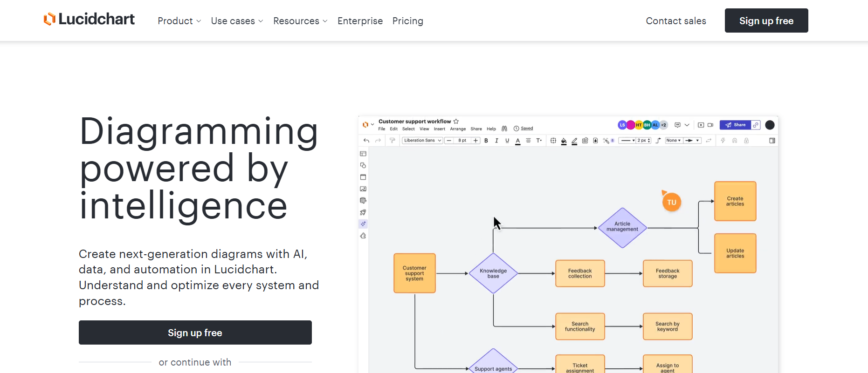The width and height of the screenshot is (868, 373).
Task: Toggle bold formatting
Action: point(486,141)
